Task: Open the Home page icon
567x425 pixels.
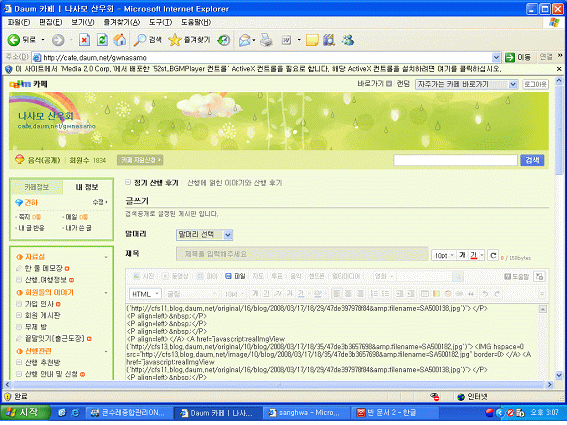Action: 120,40
